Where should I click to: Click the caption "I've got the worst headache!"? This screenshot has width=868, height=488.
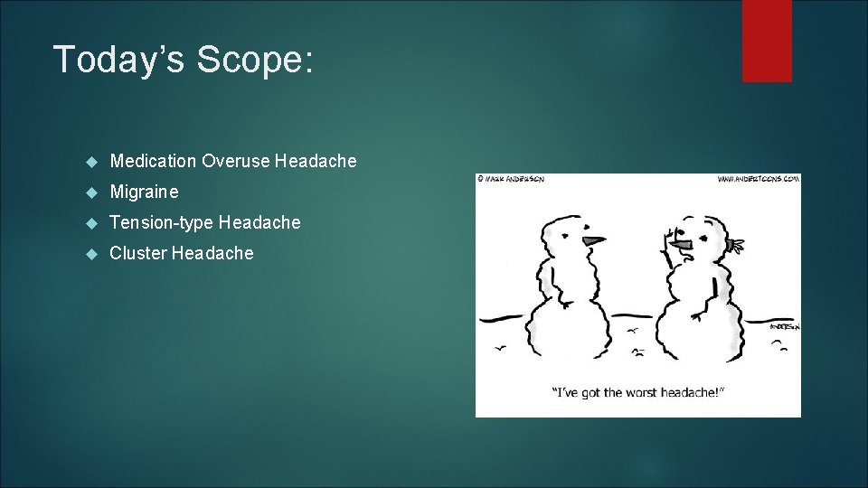pyautogui.click(x=638, y=393)
